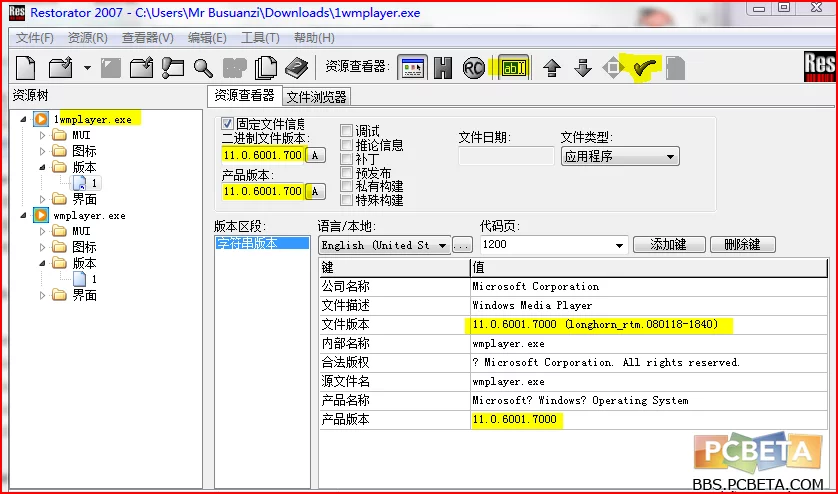Image resolution: width=838 pixels, height=494 pixels.
Task: Click the ... button beside language
Action: tap(462, 245)
